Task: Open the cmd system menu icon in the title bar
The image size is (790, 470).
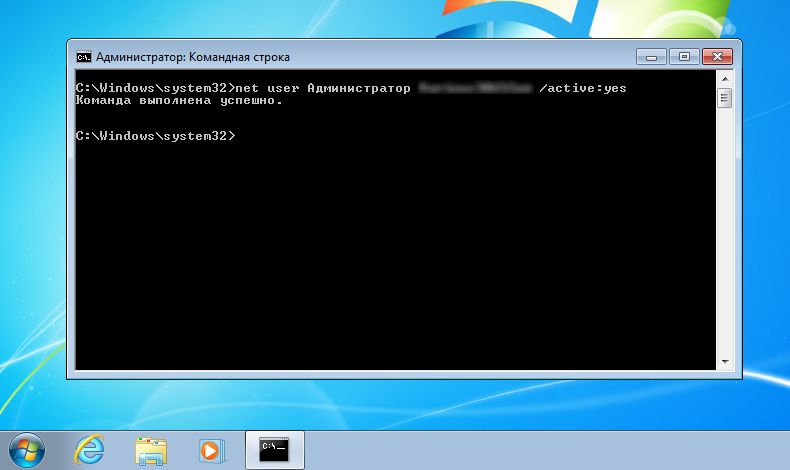Action: (x=84, y=57)
